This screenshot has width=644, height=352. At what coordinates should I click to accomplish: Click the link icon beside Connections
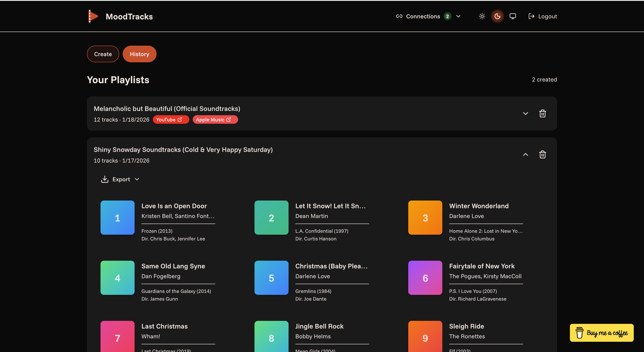(399, 16)
